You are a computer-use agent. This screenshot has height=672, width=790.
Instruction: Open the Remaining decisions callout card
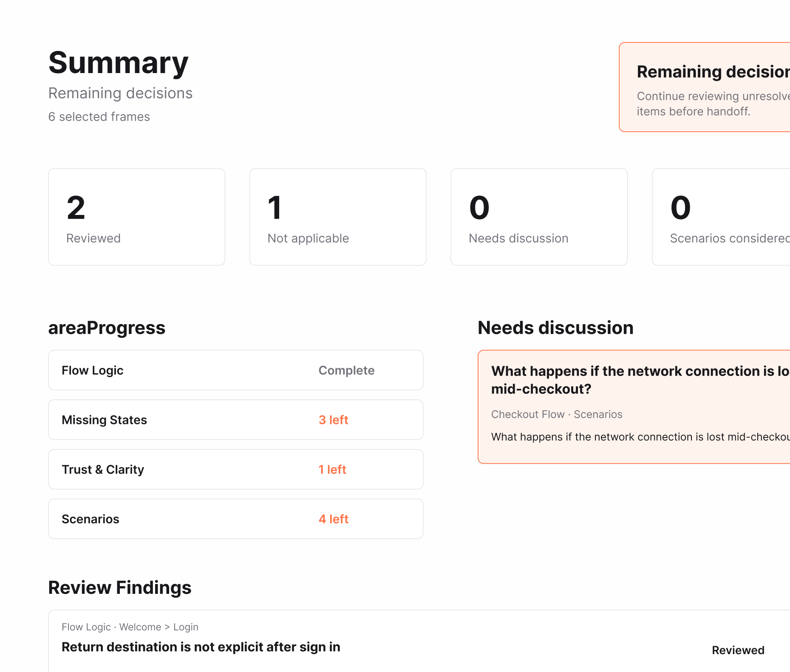click(705, 87)
